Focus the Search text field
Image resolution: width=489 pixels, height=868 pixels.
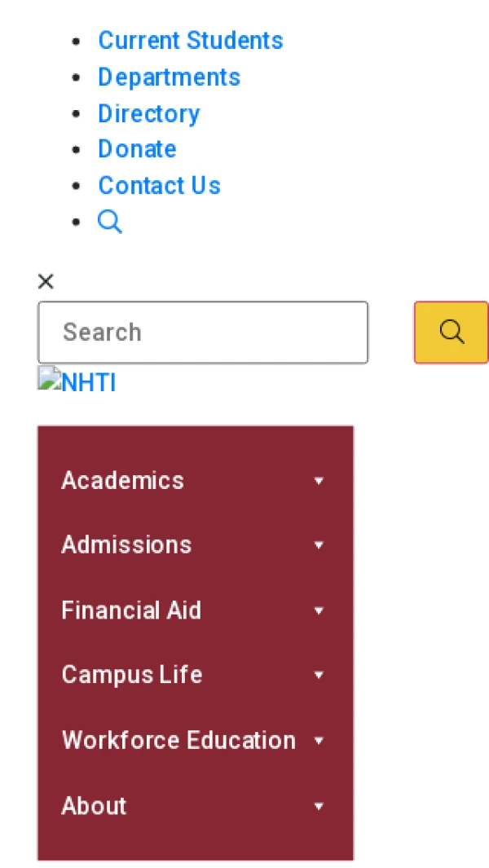pos(203,333)
